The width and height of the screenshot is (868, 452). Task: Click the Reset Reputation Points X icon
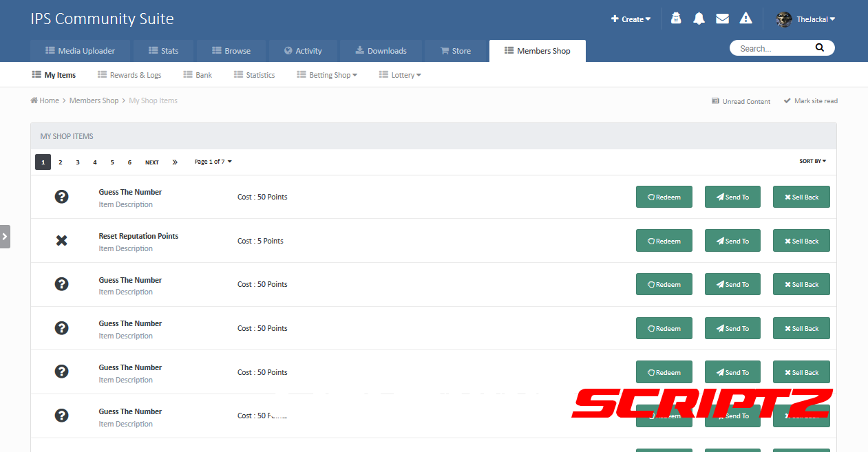tap(61, 241)
